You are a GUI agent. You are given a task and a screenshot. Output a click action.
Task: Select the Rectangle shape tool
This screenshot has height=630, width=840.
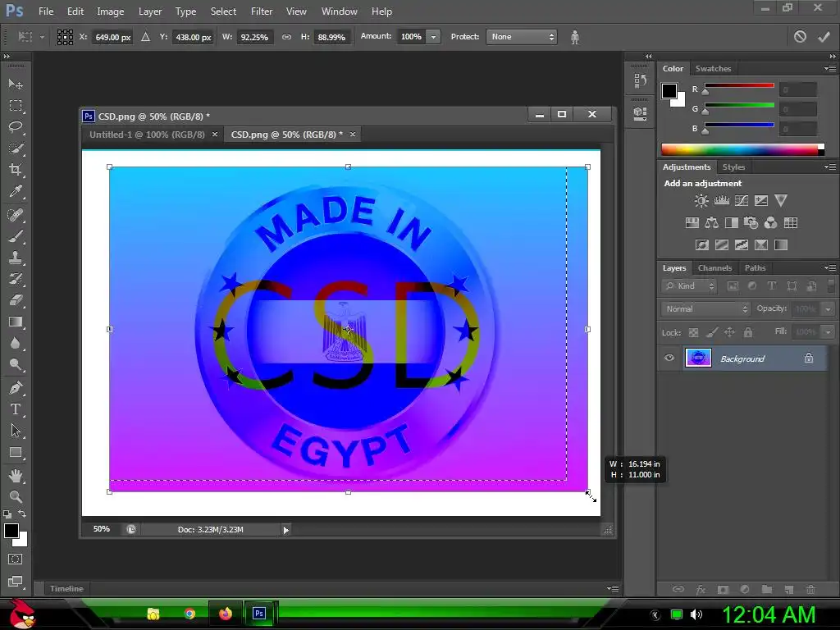pos(16,452)
